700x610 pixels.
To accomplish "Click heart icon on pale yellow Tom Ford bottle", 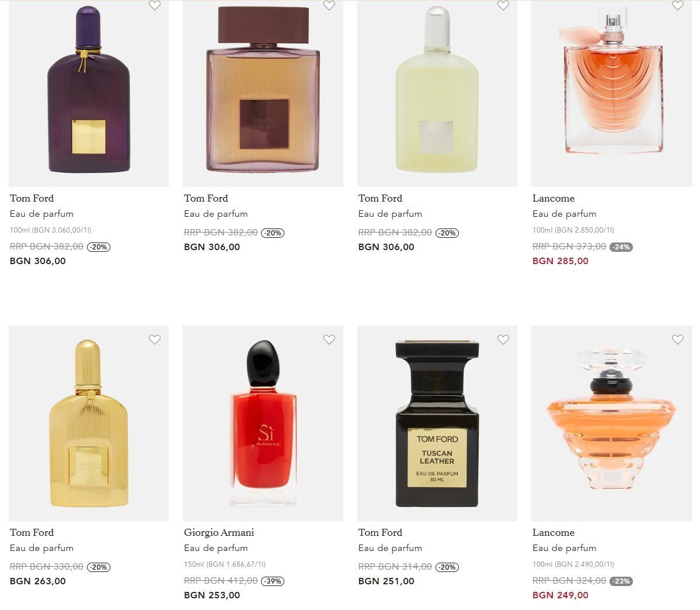I will (503, 5).
